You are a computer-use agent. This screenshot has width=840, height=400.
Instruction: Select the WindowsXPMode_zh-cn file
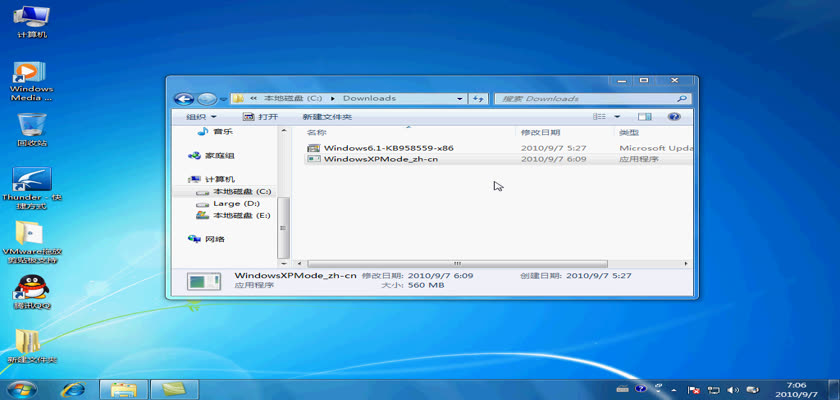point(380,159)
